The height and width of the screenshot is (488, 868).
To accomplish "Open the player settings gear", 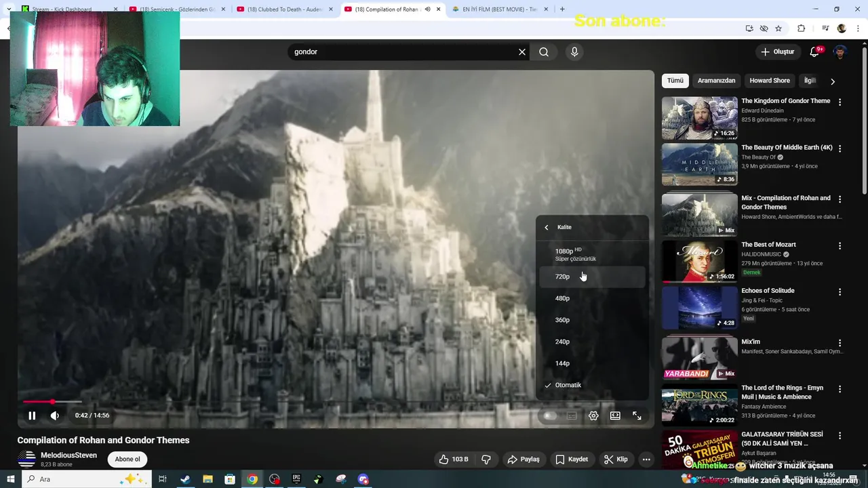I will 593,415.
